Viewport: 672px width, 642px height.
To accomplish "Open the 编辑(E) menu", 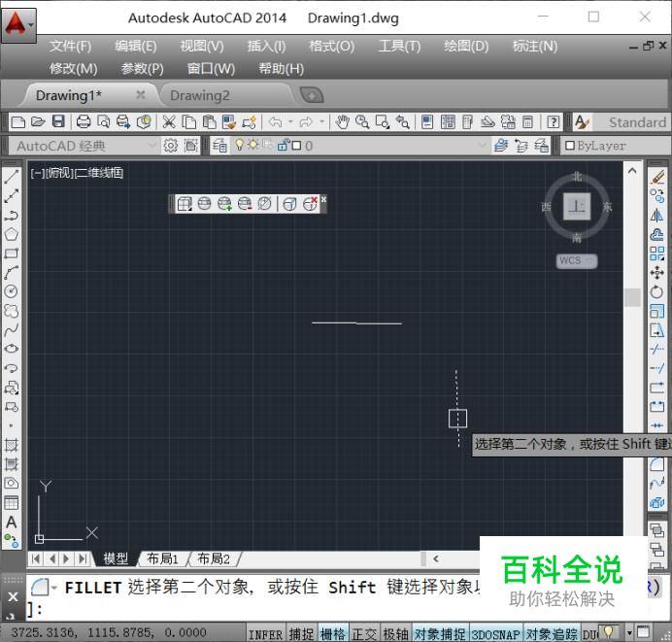I will coord(135,46).
